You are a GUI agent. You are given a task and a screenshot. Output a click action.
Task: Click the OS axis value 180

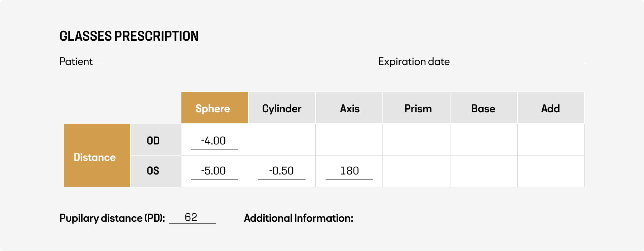point(349,171)
